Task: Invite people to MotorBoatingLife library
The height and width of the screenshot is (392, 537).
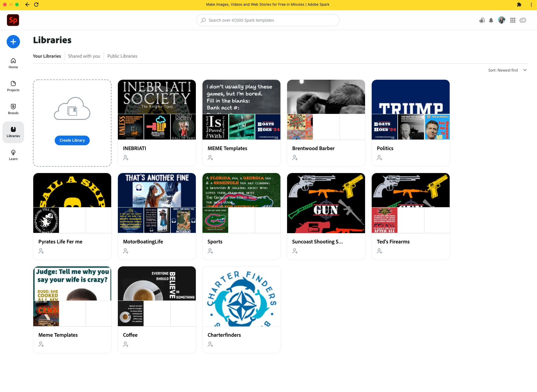Action: [x=126, y=251]
